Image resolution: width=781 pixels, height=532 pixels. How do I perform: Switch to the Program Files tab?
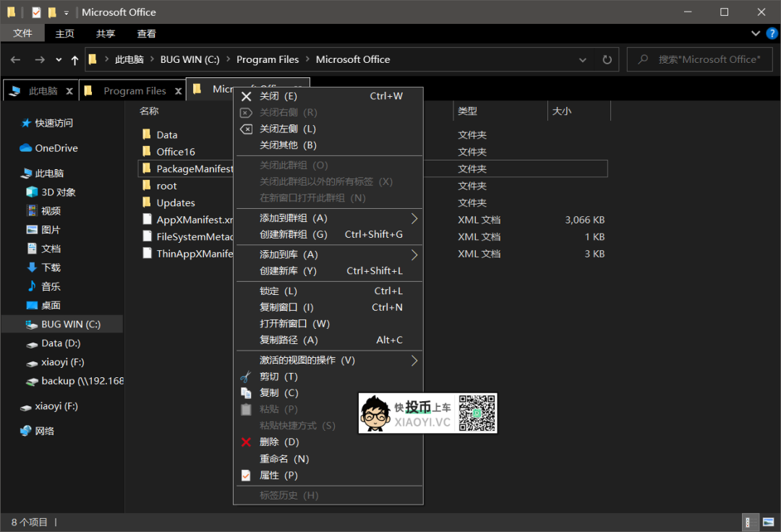pos(134,91)
